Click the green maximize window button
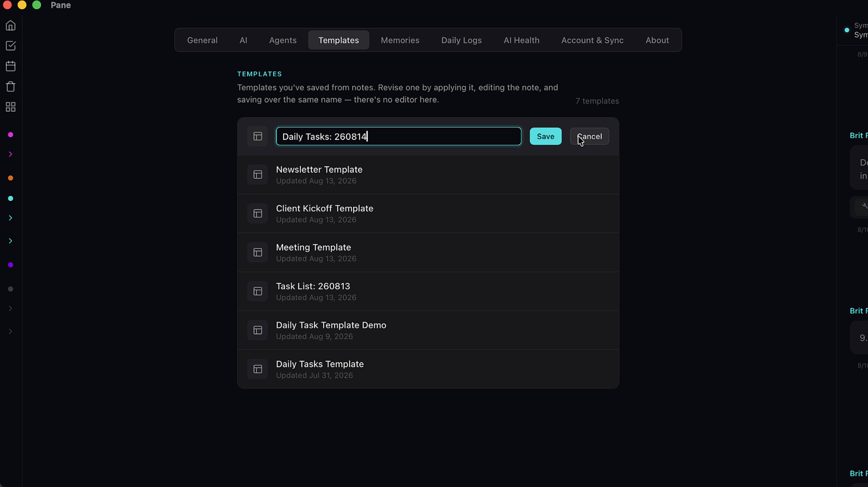This screenshot has height=487, width=868. (x=37, y=5)
